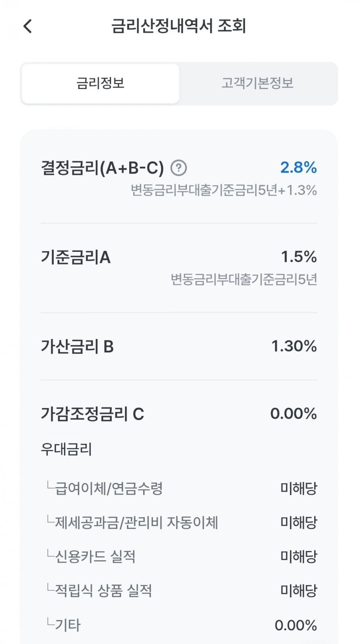Select the 가산금리 B row

pos(179,346)
